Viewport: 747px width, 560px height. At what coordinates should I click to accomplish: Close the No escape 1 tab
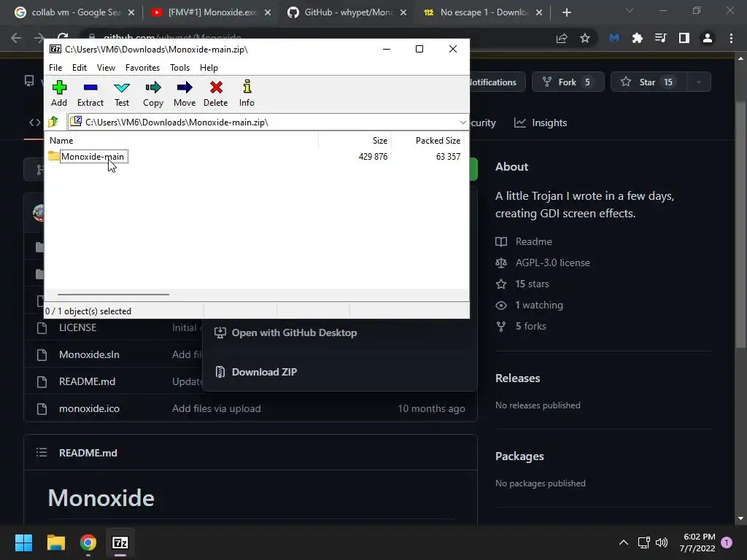click(x=539, y=12)
